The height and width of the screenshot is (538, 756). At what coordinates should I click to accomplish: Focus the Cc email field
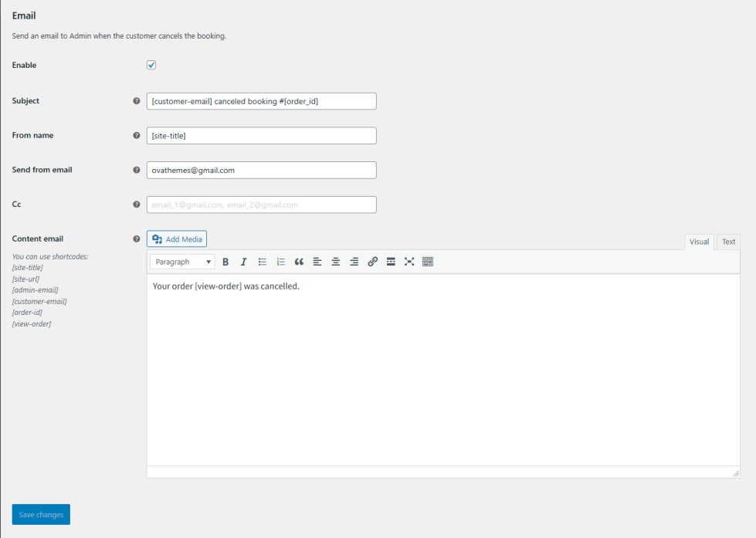click(261, 205)
